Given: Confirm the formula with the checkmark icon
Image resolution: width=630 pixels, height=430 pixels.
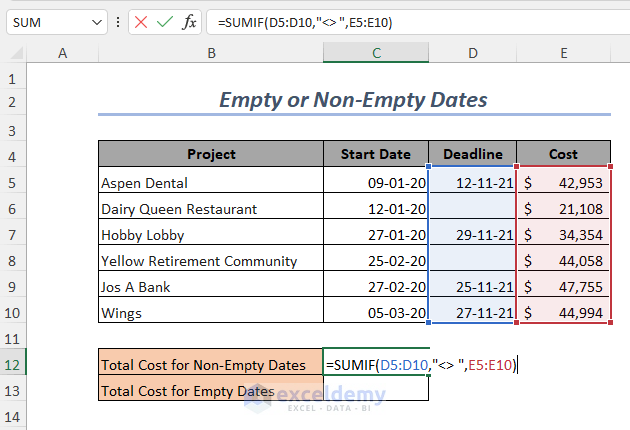Looking at the screenshot, I should click(164, 22).
